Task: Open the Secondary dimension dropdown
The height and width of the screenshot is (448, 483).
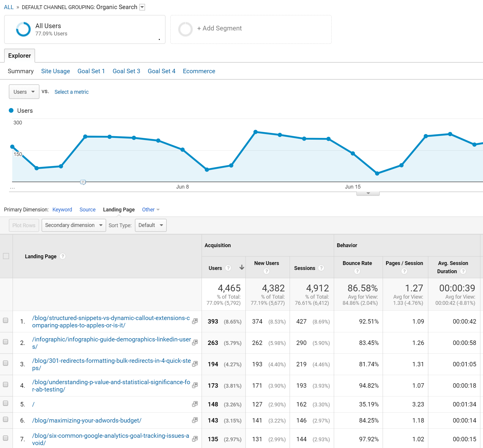Action: click(74, 225)
